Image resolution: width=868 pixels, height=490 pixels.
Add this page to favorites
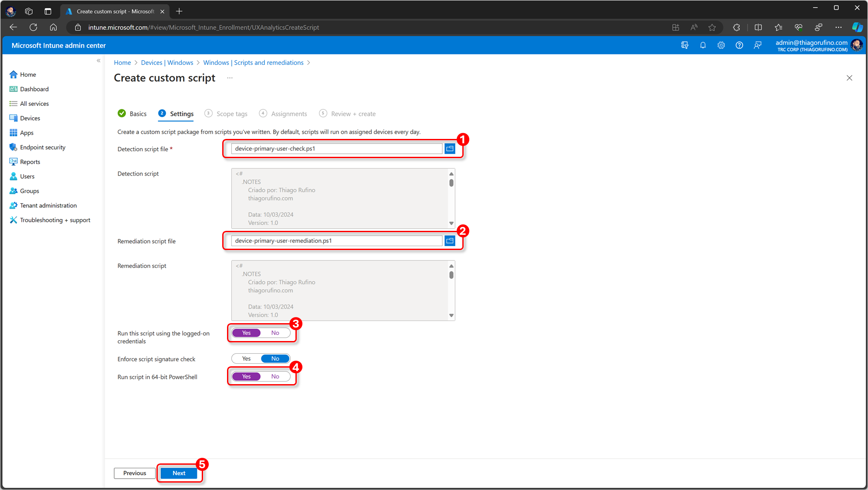[712, 27]
